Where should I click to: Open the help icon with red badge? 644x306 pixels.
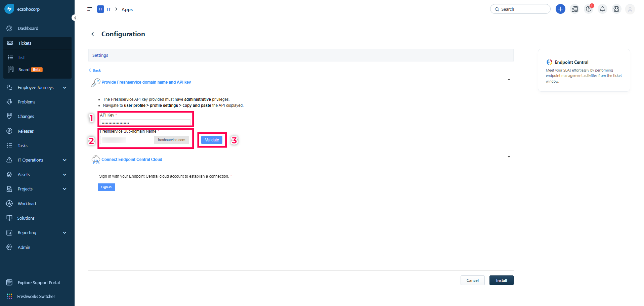[x=589, y=9]
